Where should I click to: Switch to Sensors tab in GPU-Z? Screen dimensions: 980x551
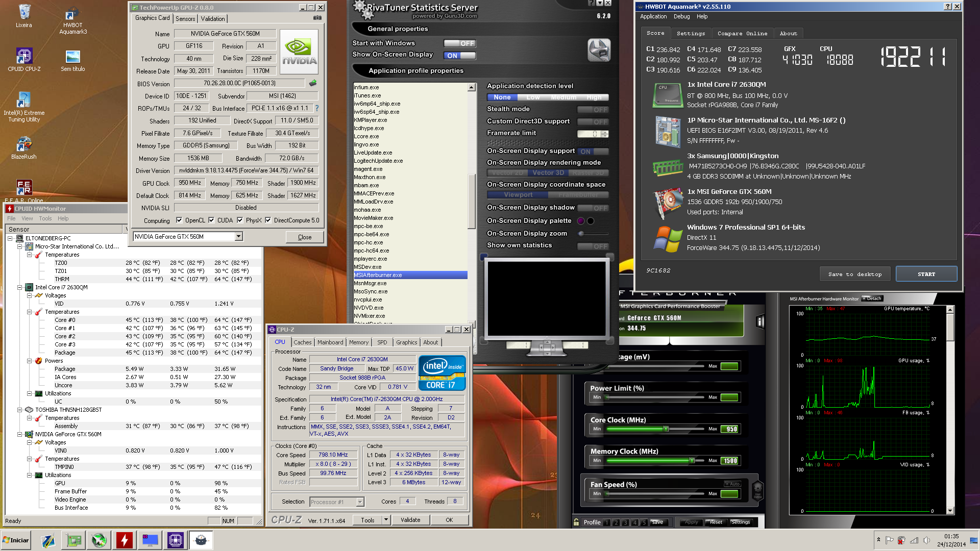185,18
